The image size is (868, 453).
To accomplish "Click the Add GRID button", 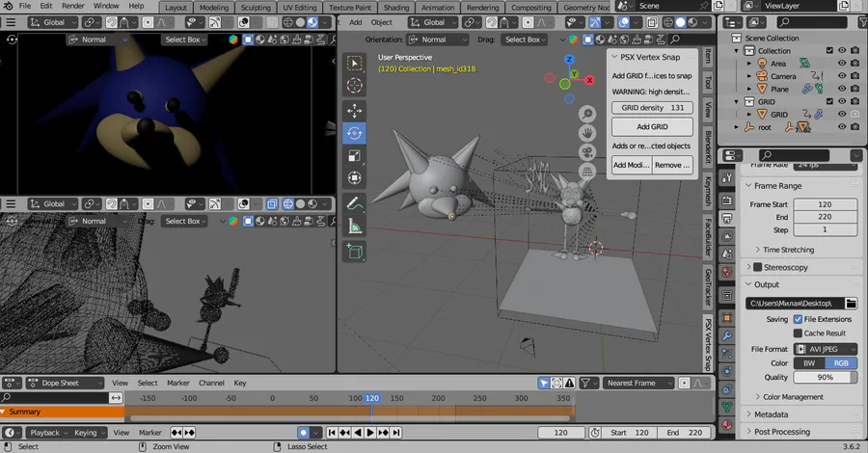I will point(652,126).
